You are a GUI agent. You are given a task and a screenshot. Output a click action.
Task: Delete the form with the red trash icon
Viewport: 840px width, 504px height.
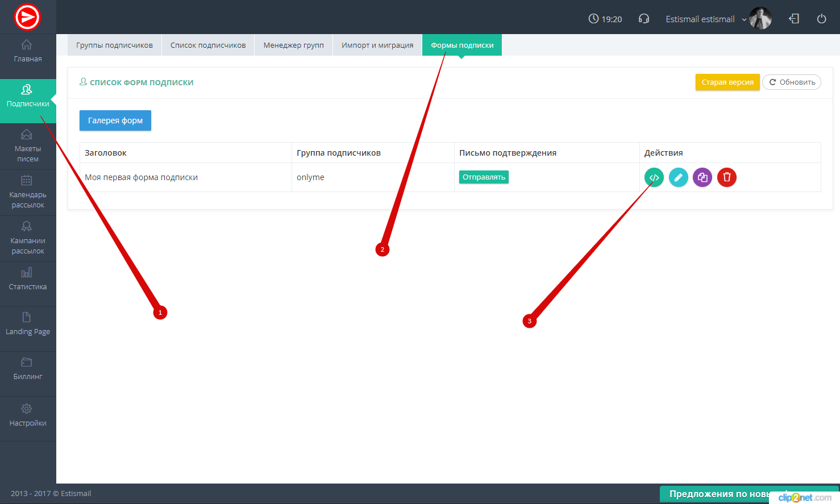click(x=726, y=177)
